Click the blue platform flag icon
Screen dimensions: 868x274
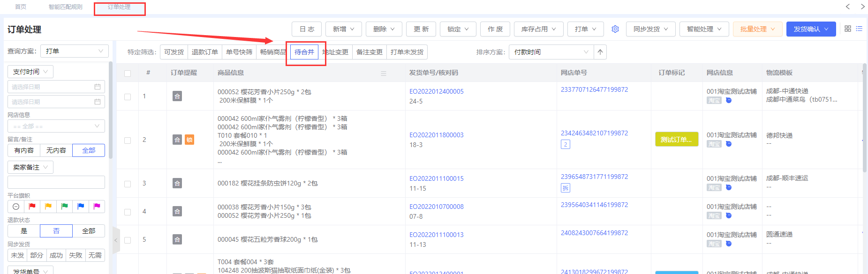point(81,207)
